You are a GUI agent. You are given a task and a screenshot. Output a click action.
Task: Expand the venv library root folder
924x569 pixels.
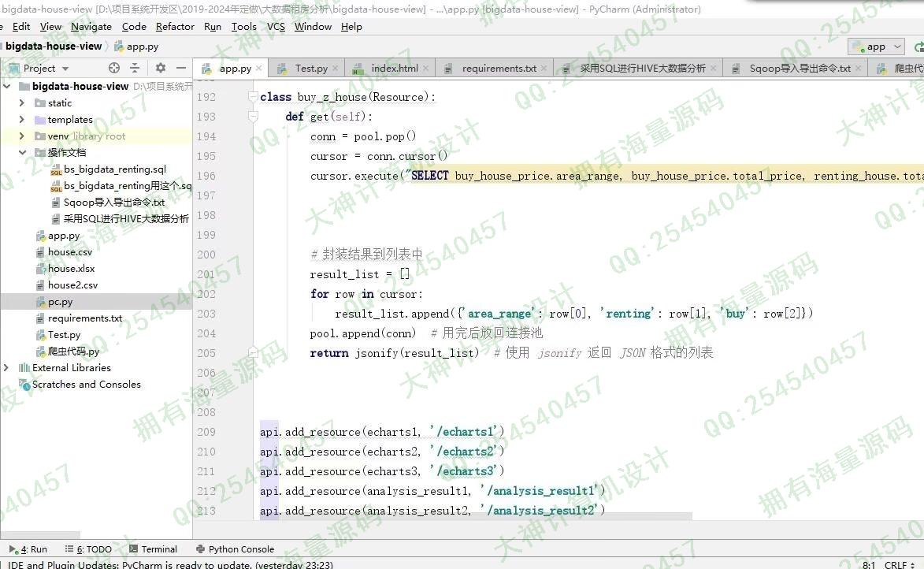click(22, 136)
